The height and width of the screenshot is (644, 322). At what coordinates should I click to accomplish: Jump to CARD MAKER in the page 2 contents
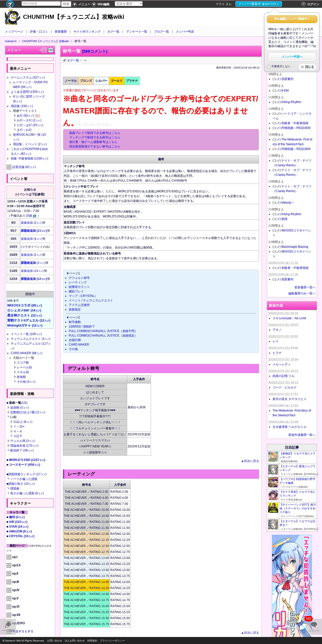[79, 345]
